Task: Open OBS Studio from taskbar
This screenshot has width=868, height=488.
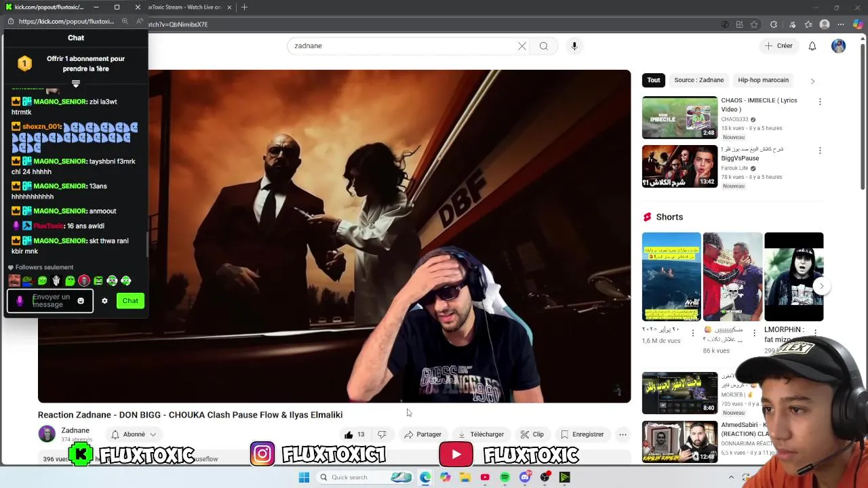Action: [x=545, y=477]
